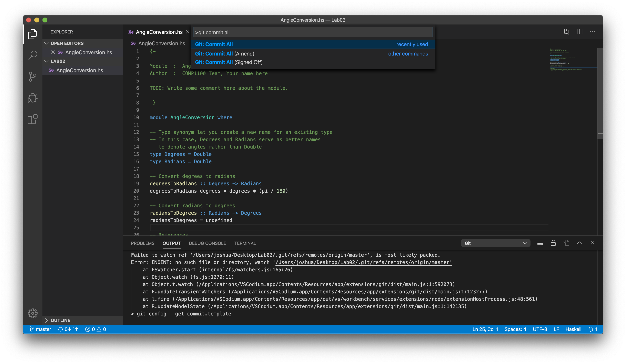Click master branch in the status bar
626x364 pixels.
tap(40, 329)
